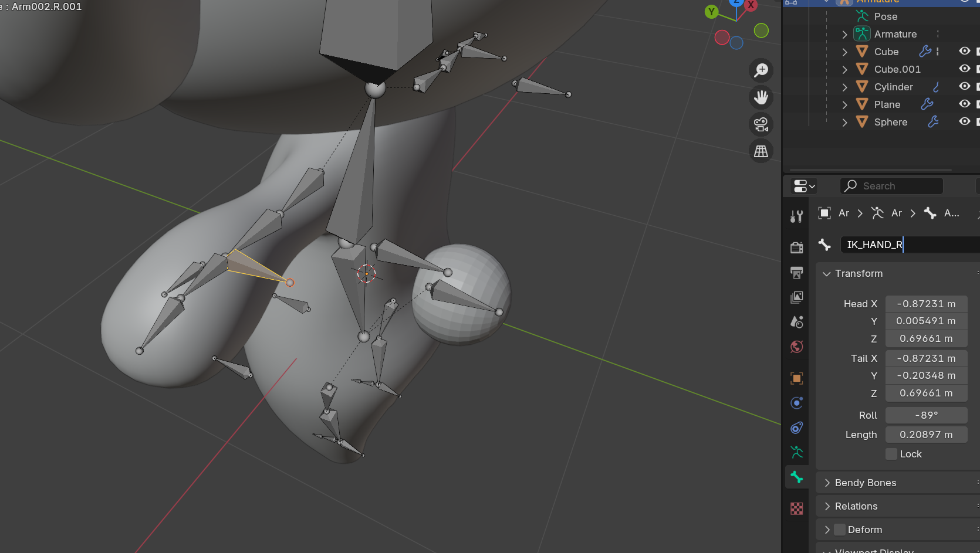This screenshot has width=980, height=553.
Task: Click the Cube modifier wrench icon
Action: [x=925, y=52]
